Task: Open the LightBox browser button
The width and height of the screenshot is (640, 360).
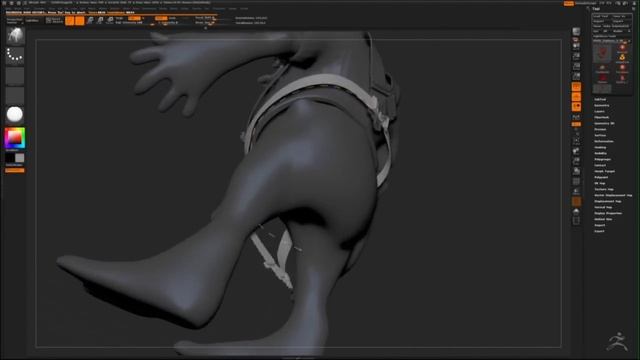Action: (32, 20)
